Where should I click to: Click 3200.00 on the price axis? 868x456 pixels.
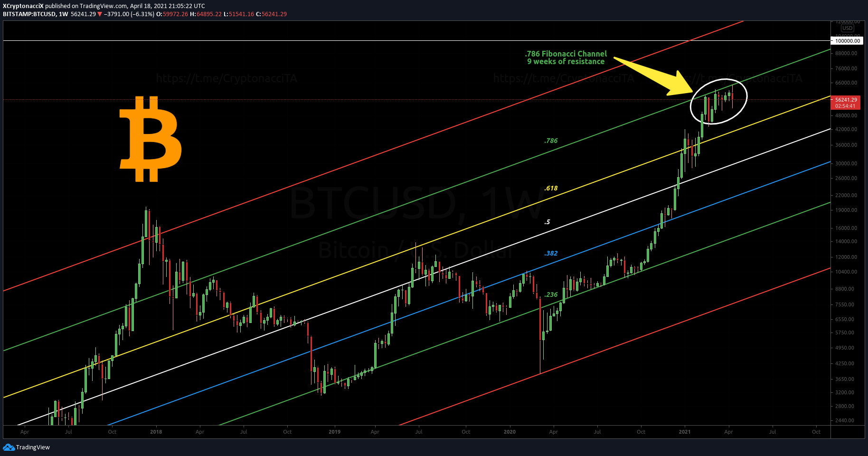click(x=845, y=392)
